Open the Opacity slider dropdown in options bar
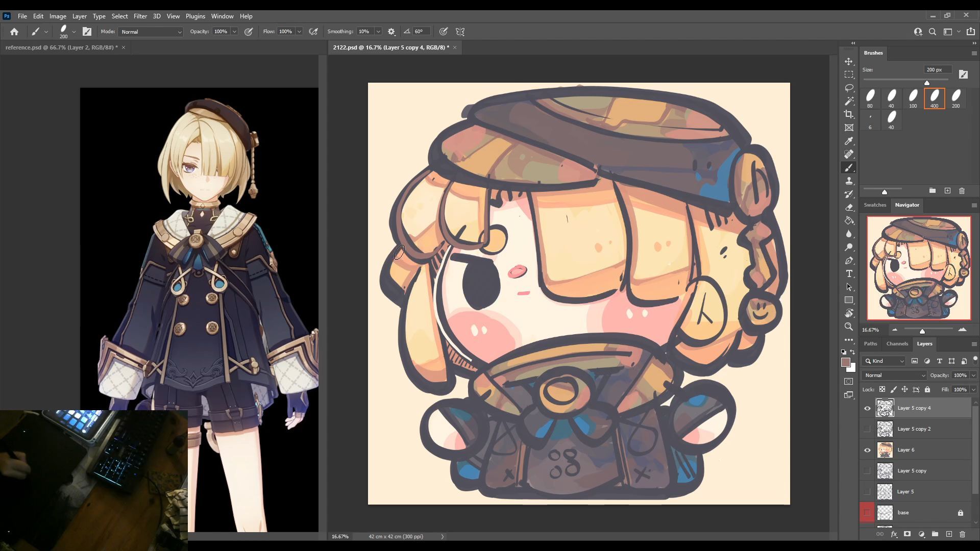 click(x=234, y=32)
